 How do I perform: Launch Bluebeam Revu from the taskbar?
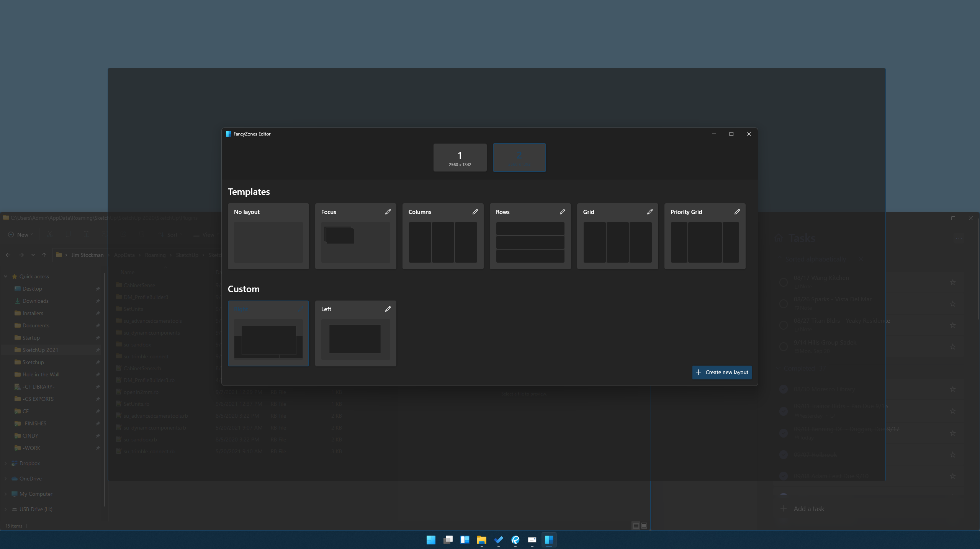pos(515,540)
